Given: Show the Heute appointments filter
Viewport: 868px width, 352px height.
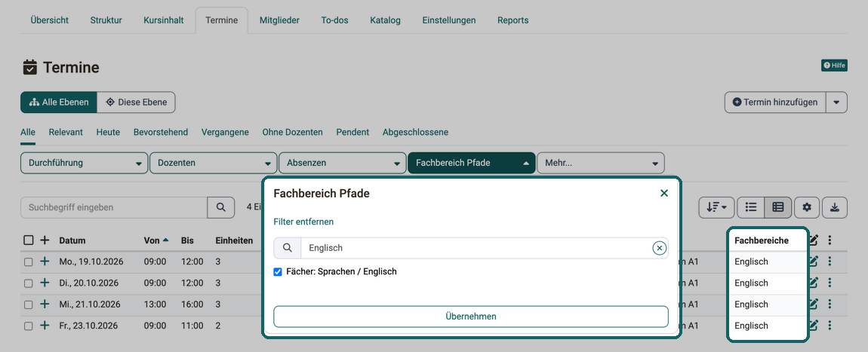Looking at the screenshot, I should click(108, 133).
